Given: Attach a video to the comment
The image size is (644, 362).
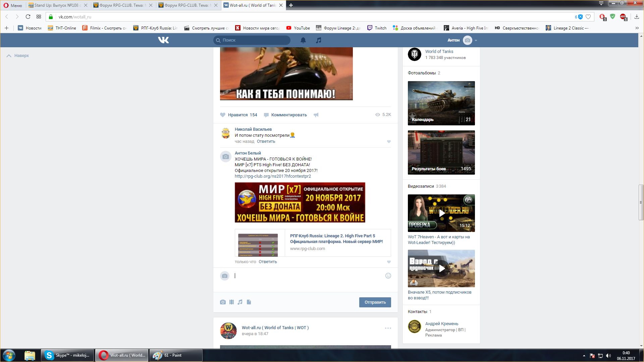Looking at the screenshot, I should point(231,302).
